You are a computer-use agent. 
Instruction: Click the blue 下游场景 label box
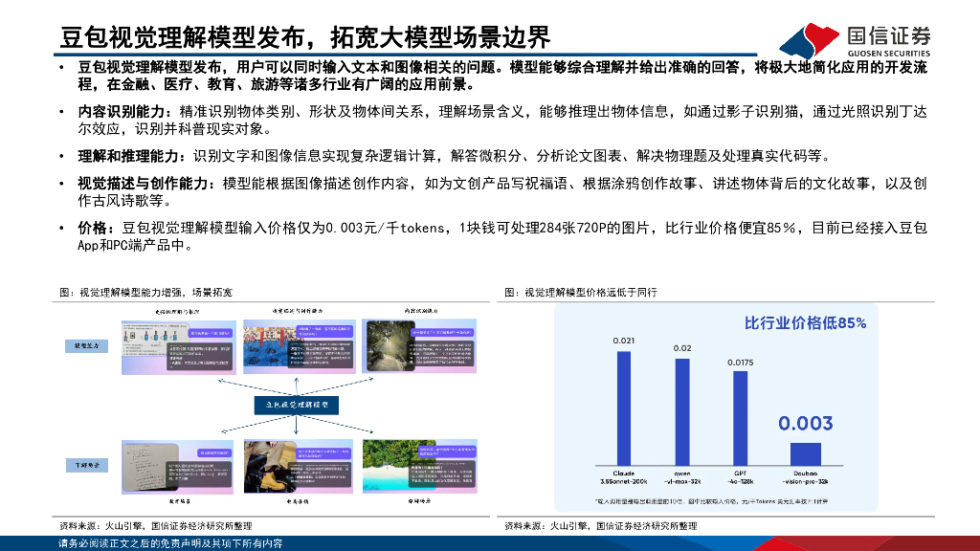pyautogui.click(x=87, y=465)
